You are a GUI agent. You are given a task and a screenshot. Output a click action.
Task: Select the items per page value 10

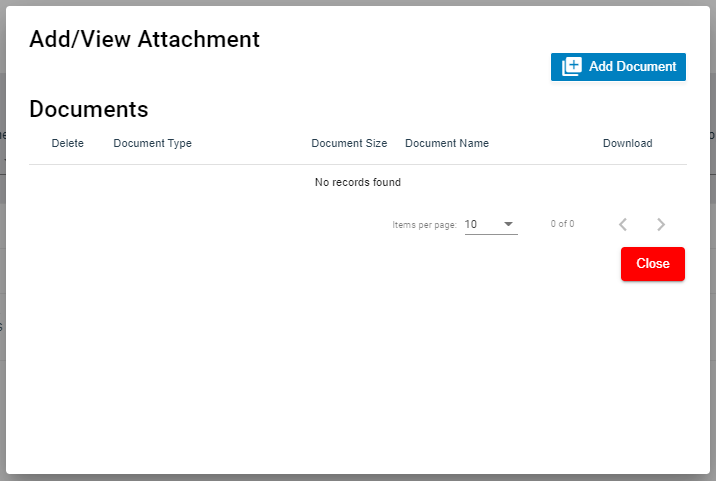click(471, 224)
